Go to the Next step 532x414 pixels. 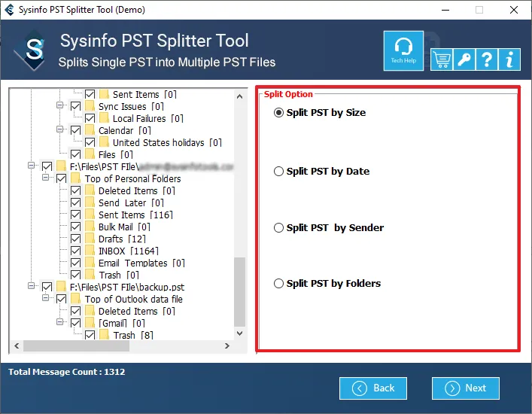pyautogui.click(x=466, y=388)
